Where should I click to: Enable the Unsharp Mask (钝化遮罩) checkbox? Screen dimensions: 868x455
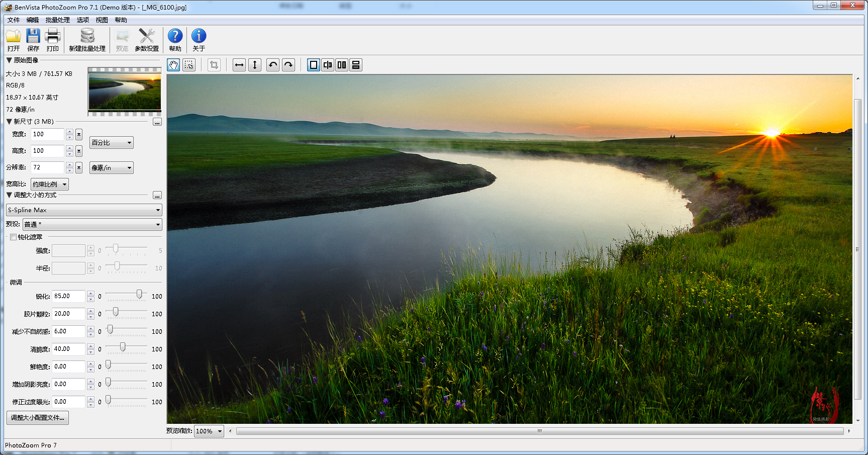[x=14, y=237]
